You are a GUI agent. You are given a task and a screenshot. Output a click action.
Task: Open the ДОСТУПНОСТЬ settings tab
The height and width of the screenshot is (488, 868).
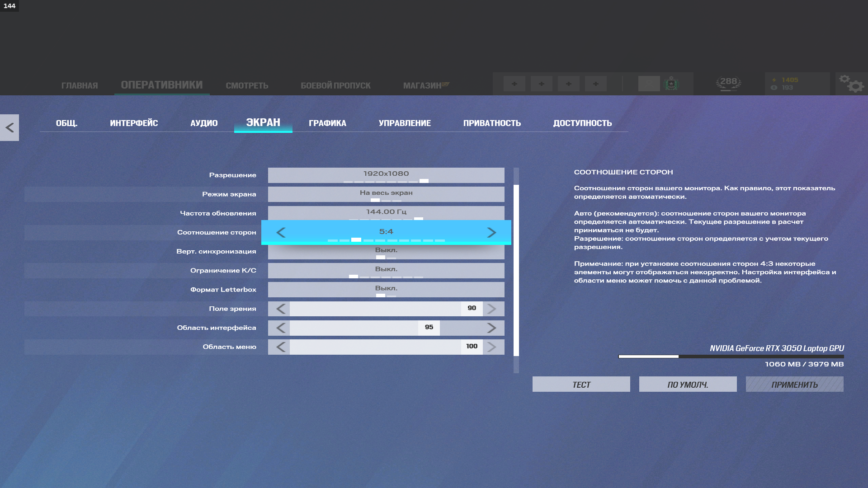point(582,123)
